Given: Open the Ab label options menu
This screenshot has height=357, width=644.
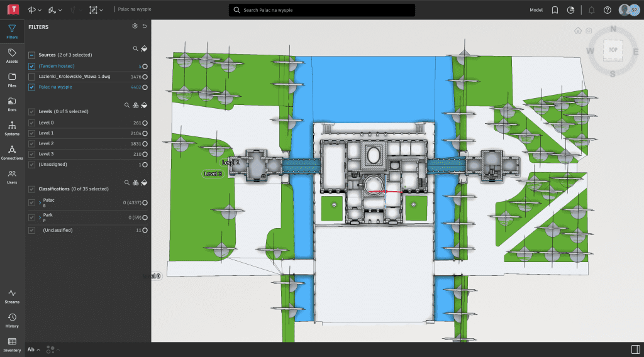Looking at the screenshot, I should tap(34, 349).
